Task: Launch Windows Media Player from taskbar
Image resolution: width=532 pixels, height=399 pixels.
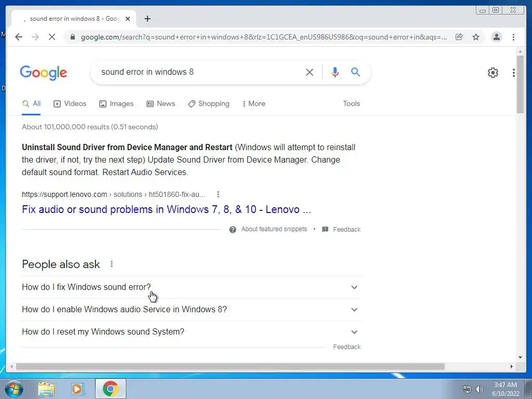Action: pos(77,389)
